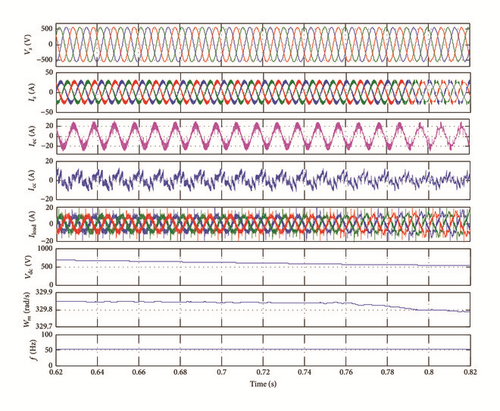This screenshot has width=500, height=411.
Task: Click the 1000 tick on Vdc axis
Action: coord(46,249)
